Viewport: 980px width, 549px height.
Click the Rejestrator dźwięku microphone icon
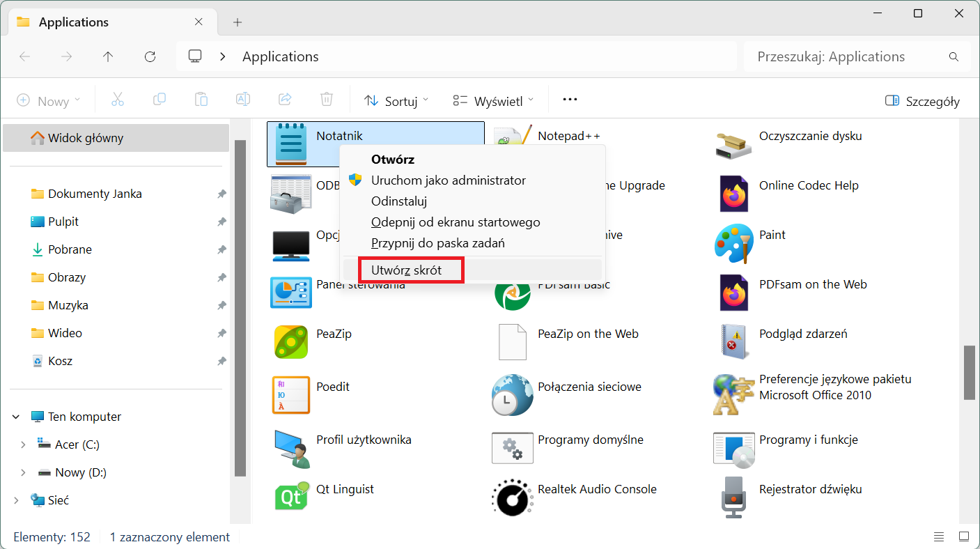(733, 497)
